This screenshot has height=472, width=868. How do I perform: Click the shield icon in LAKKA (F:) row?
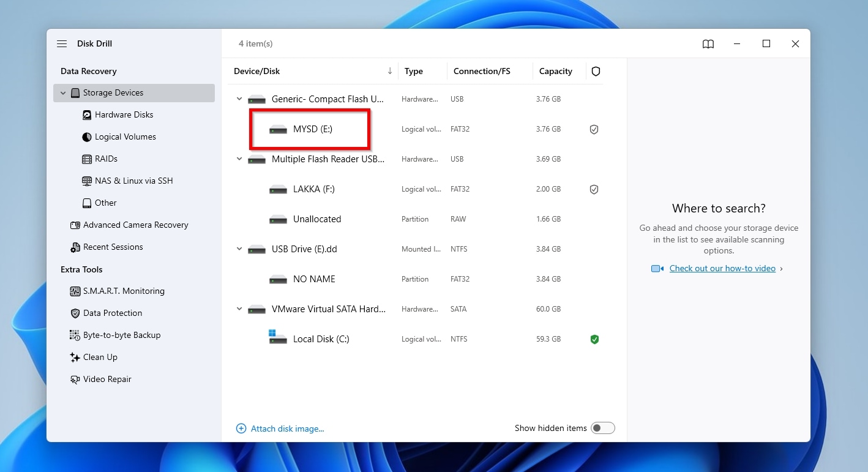594,190
